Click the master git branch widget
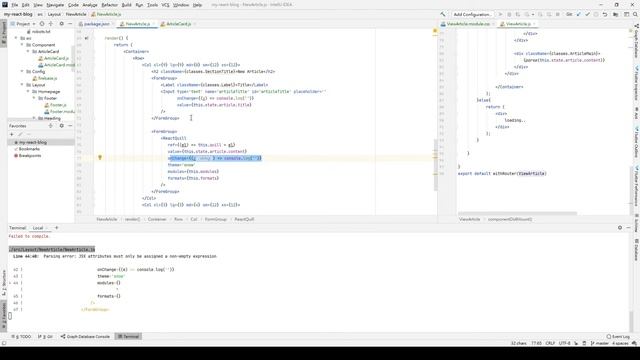This screenshot has height=360, width=640. click(599, 343)
